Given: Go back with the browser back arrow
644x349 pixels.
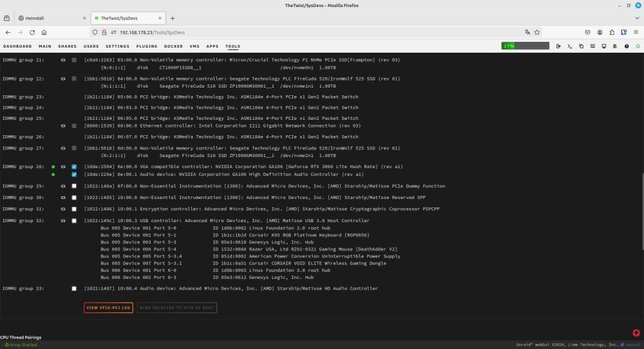Looking at the screenshot, I should [8, 32].
